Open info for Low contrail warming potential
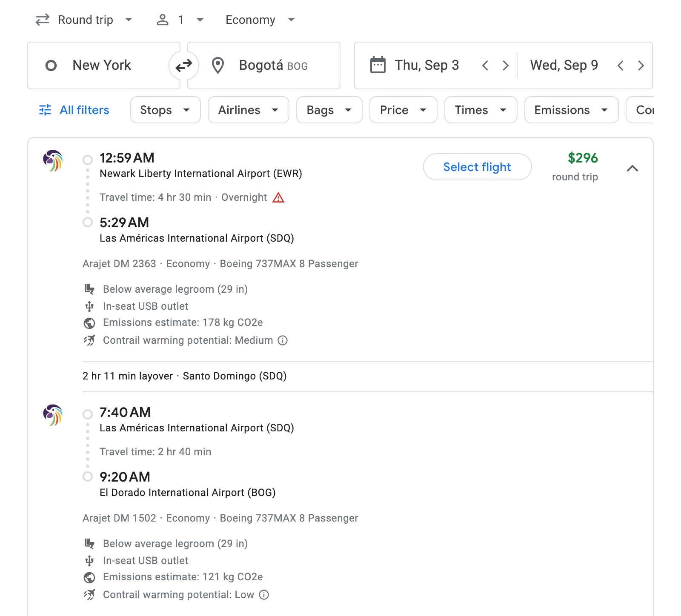Viewport: 681px width, 616px height. [x=264, y=595]
